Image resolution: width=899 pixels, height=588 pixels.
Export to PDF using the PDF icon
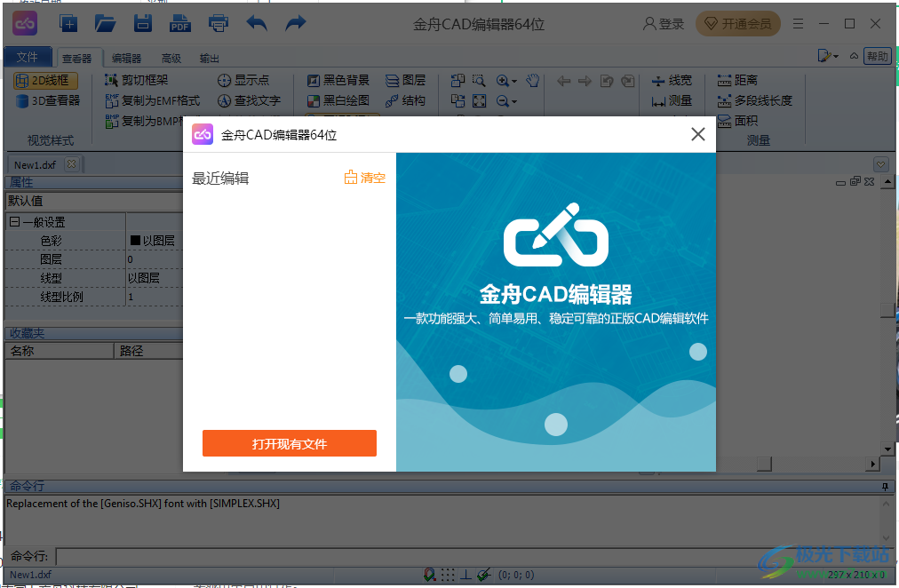tap(180, 23)
